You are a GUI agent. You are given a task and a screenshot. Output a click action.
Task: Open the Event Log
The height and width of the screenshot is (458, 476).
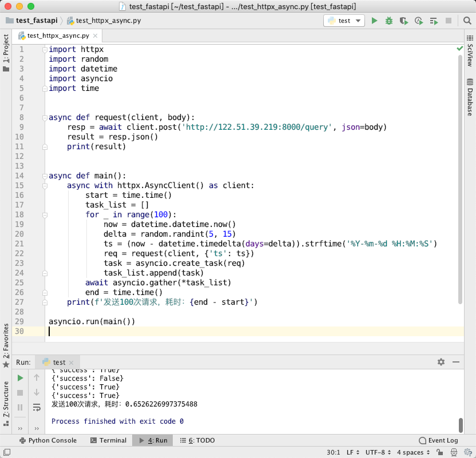click(438, 440)
